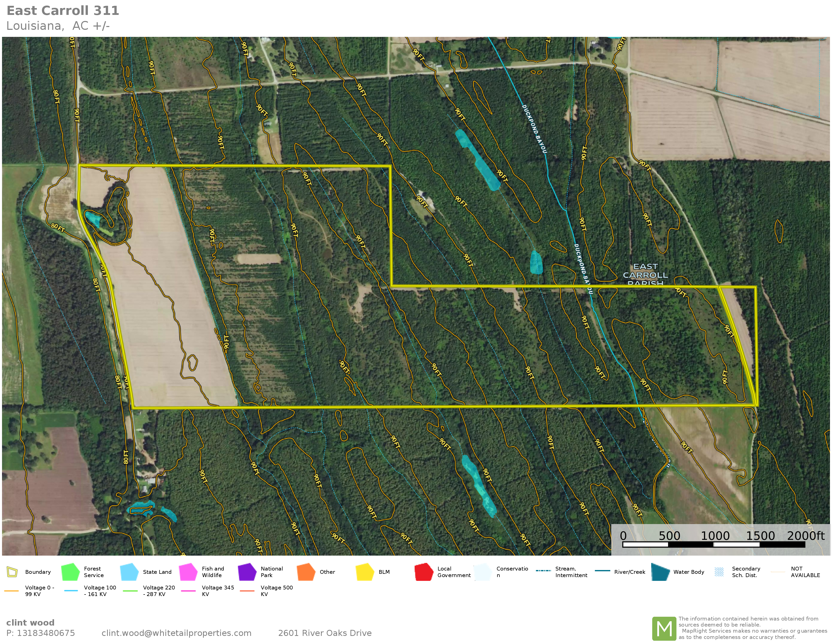Click the Voltage 100 - 161 KV legend line
This screenshot has width=833, height=644.
click(71, 591)
